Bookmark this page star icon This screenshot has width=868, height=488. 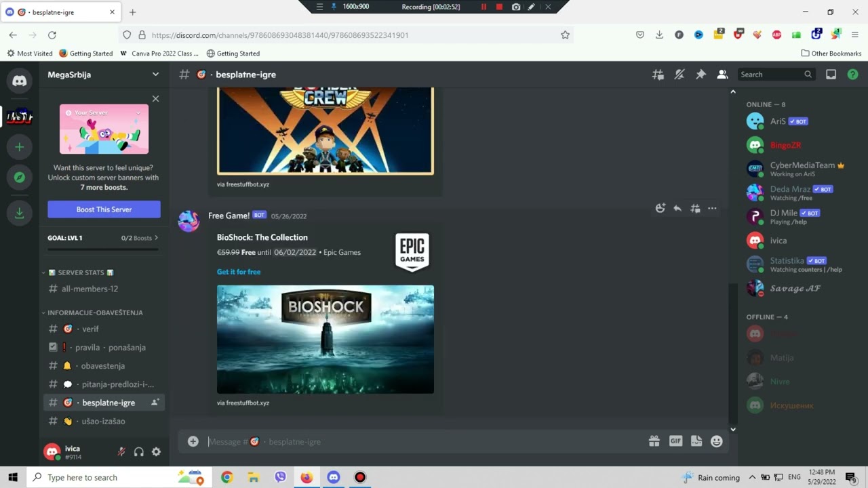[x=565, y=35]
